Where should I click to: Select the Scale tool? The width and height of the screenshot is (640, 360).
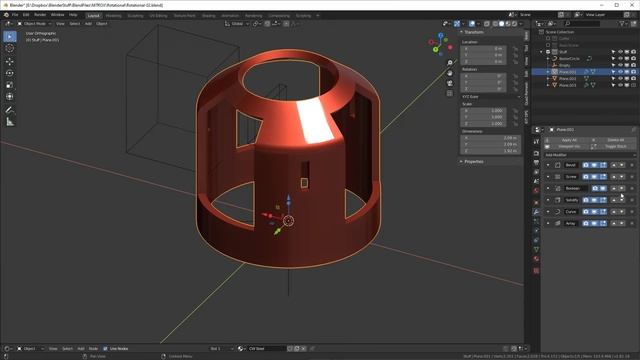[10, 85]
